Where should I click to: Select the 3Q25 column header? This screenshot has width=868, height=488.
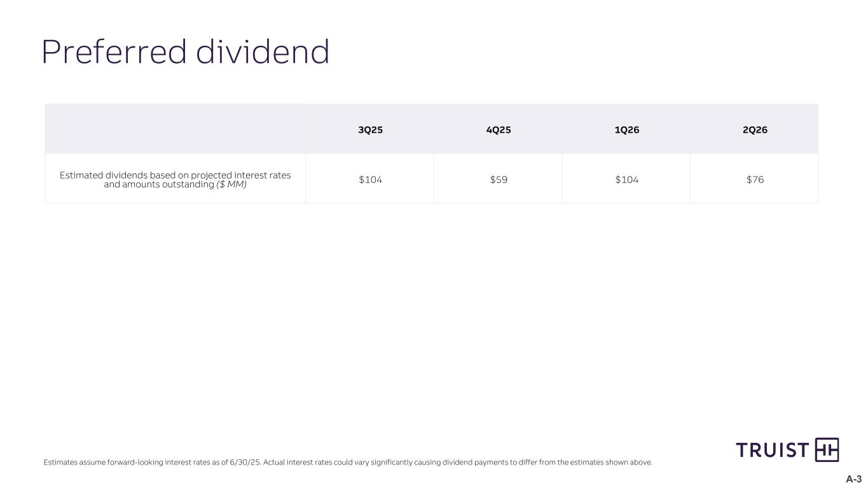coord(370,130)
